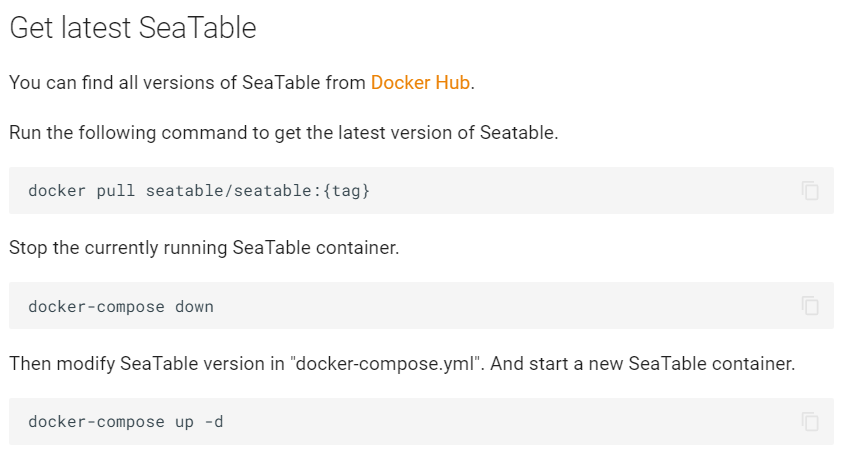The image size is (849, 463).
Task: Click the word "docker" in the pull command
Action: tap(57, 191)
